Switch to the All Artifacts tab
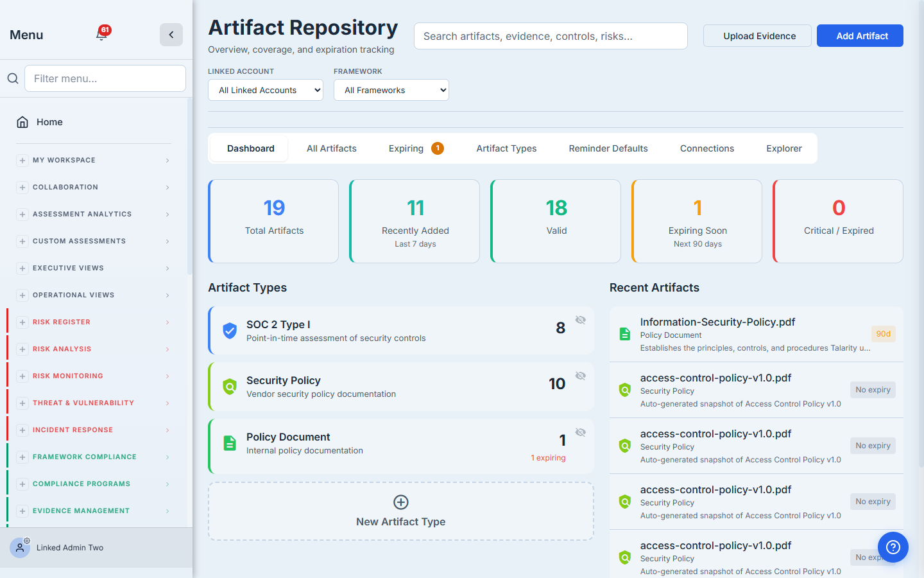Screen dimensions: 924x578 coord(332,148)
